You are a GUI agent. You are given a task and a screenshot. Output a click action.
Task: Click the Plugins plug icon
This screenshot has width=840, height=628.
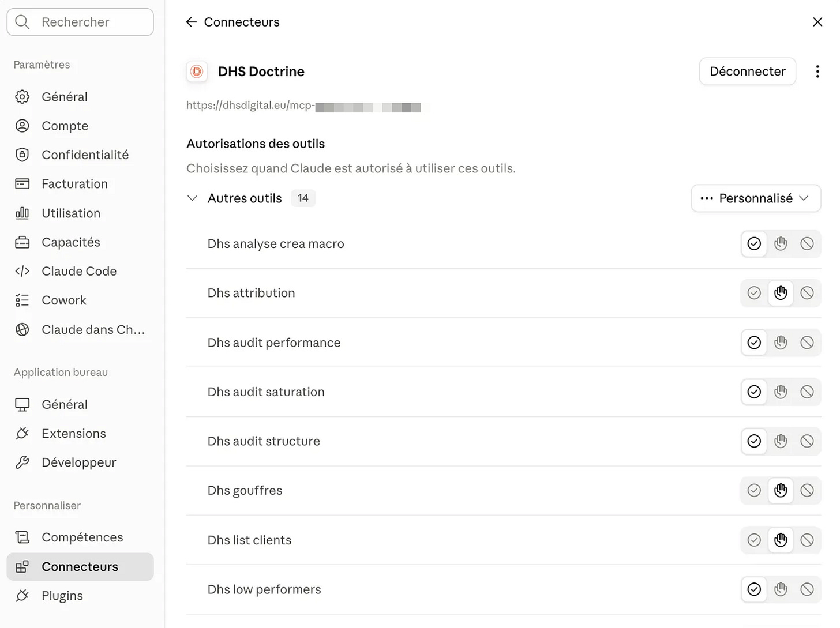22,596
